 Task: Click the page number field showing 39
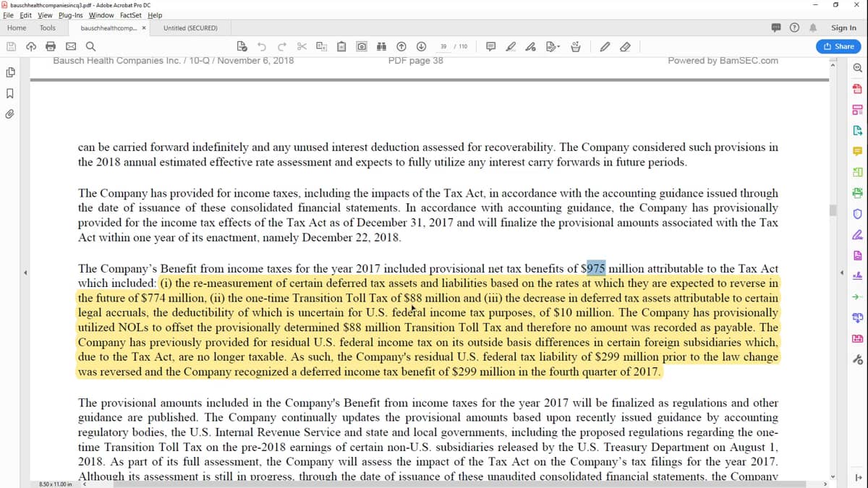click(x=443, y=46)
